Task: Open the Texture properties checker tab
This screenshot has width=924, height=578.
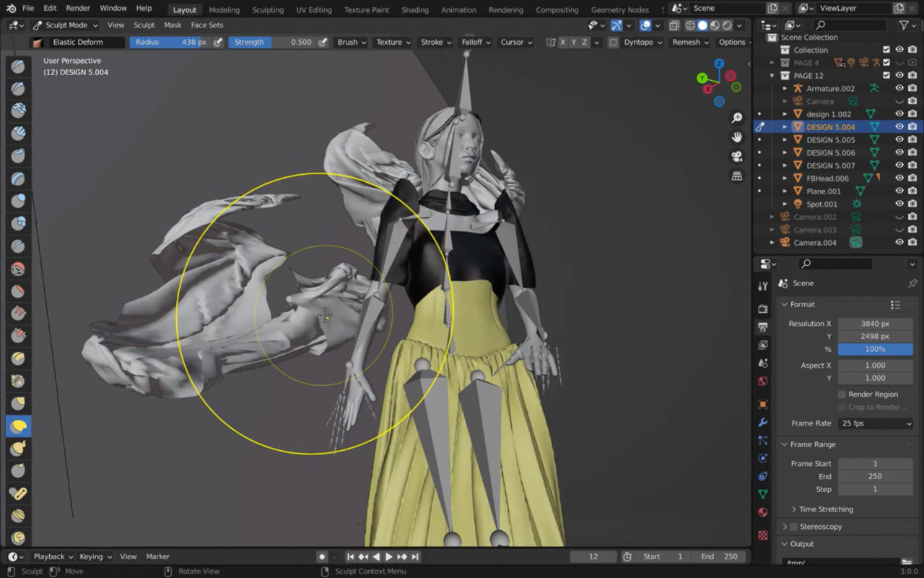Action: pos(763,536)
